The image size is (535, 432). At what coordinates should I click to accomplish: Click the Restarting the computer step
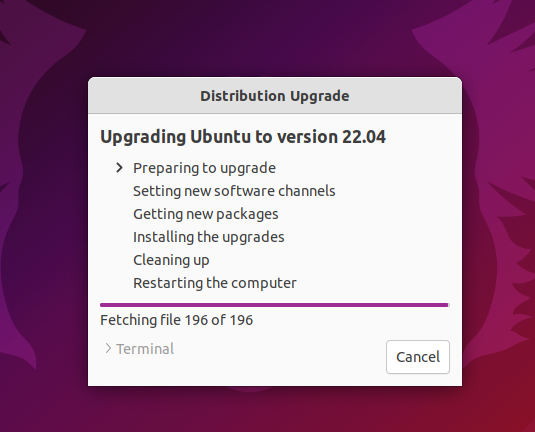pyautogui.click(x=215, y=283)
